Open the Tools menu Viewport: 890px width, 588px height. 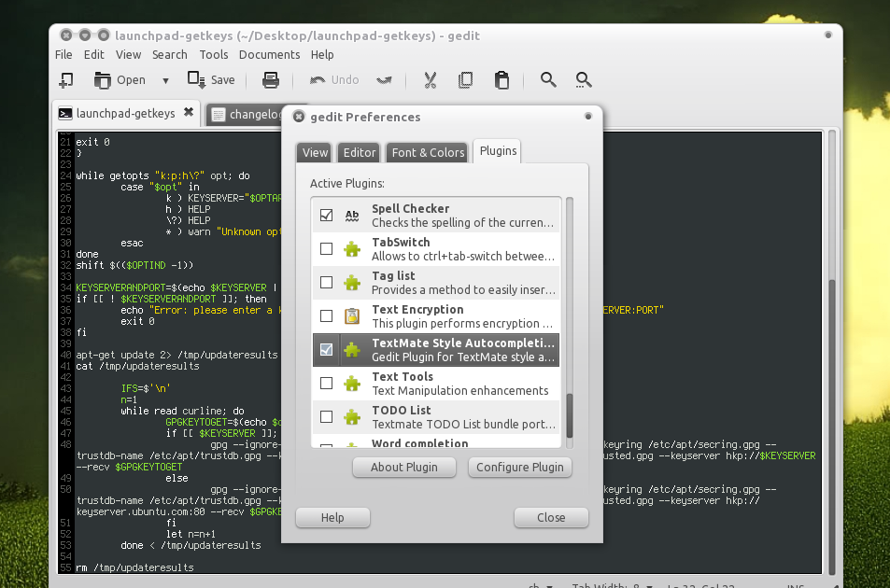[214, 55]
